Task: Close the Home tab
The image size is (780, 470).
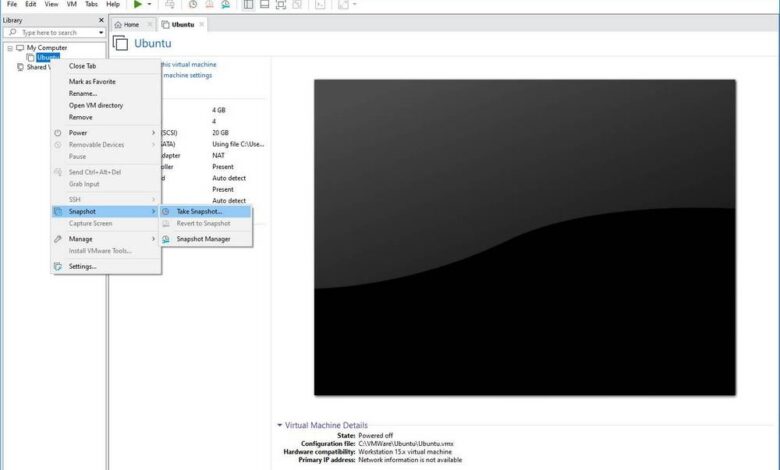Action: [149, 24]
